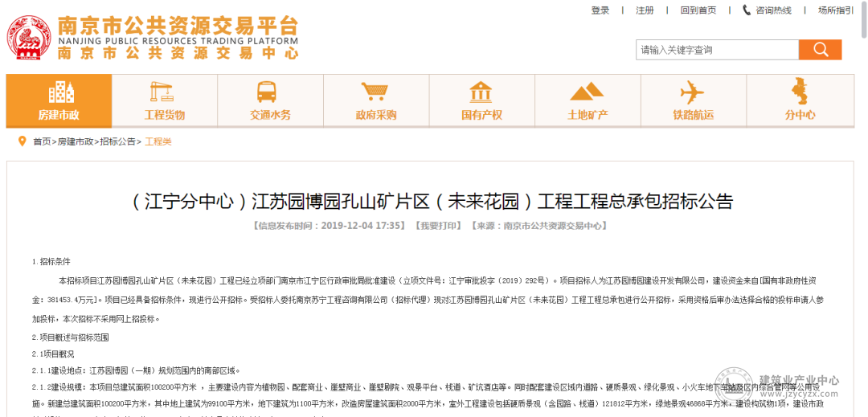Click the 南京市公共资源交易中心 header subtitle
This screenshot has width=868, height=417.
click(178, 53)
